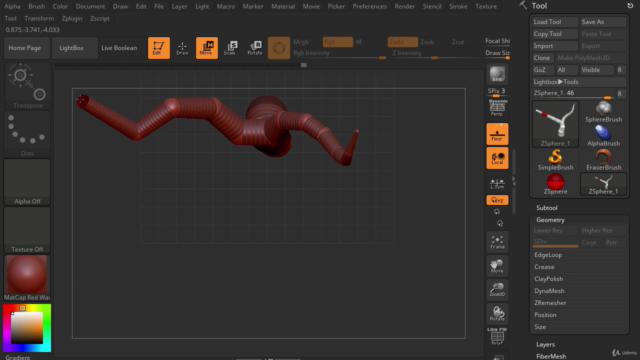
Task: Click the canvas Move navigation icon
Action: pos(497,266)
